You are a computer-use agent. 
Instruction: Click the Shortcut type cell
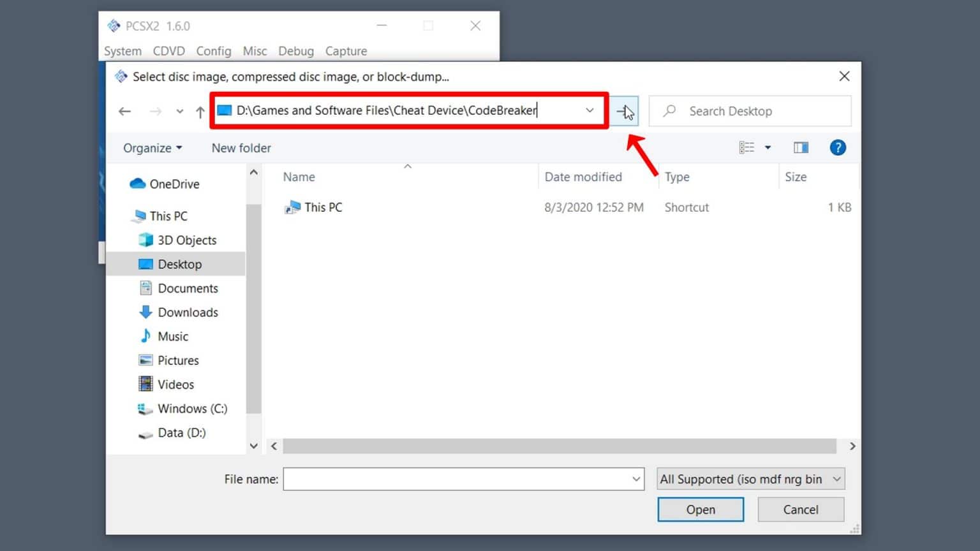tap(687, 207)
